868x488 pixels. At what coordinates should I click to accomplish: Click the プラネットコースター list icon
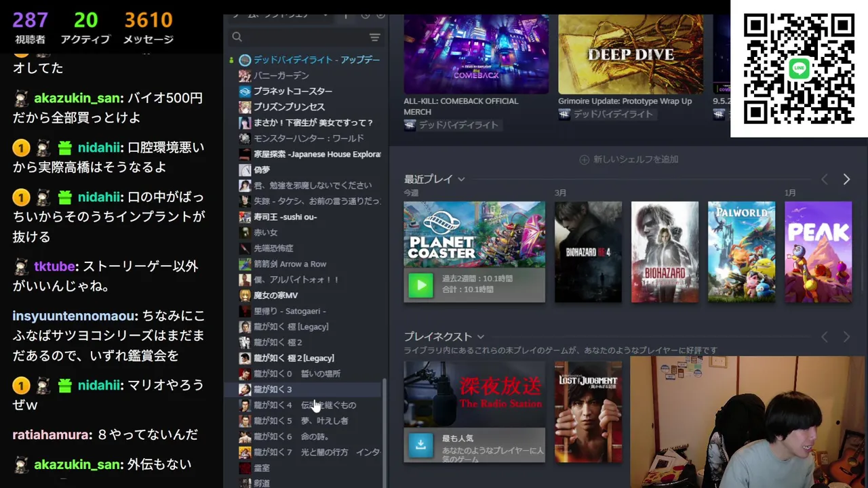pyautogui.click(x=245, y=91)
